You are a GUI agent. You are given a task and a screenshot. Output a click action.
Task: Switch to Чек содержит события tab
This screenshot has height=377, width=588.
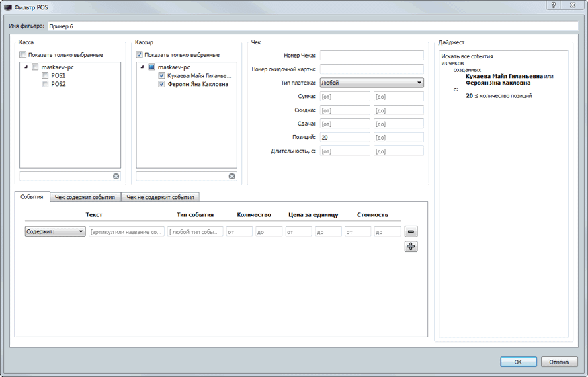(x=85, y=197)
